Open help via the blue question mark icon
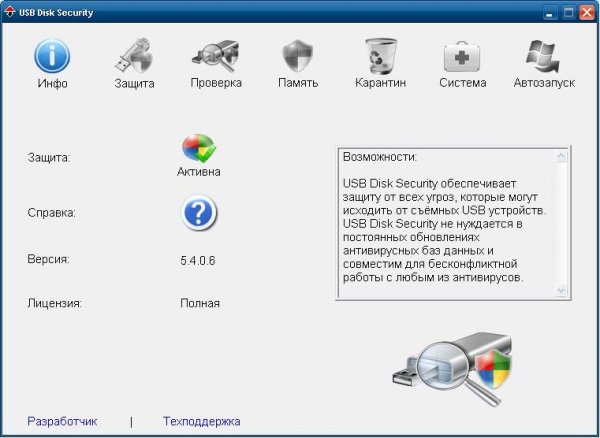The width and height of the screenshot is (600, 438). point(199,213)
